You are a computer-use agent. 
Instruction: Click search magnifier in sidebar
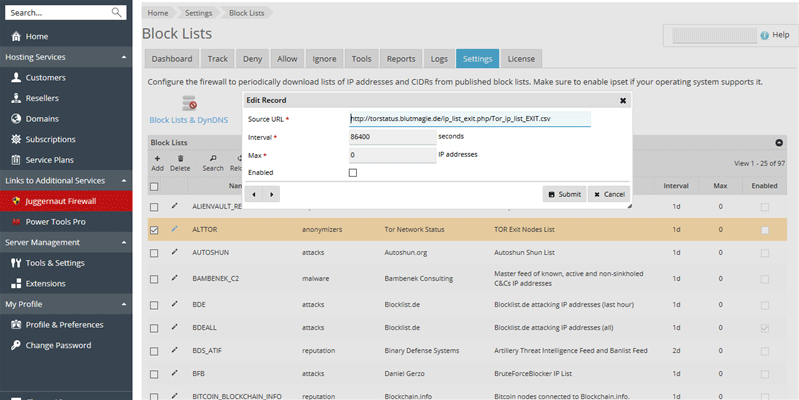(117, 12)
